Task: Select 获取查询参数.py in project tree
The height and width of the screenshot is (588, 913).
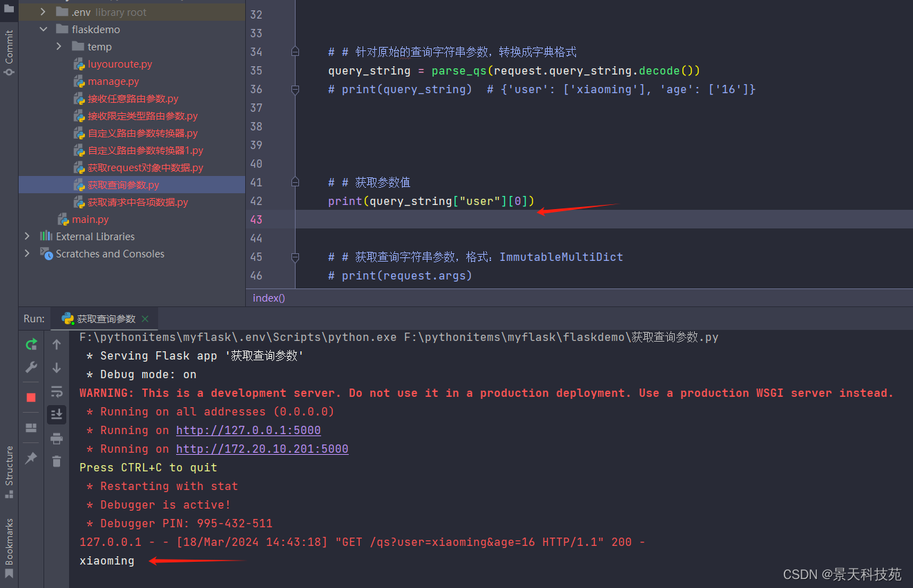Action: click(123, 185)
